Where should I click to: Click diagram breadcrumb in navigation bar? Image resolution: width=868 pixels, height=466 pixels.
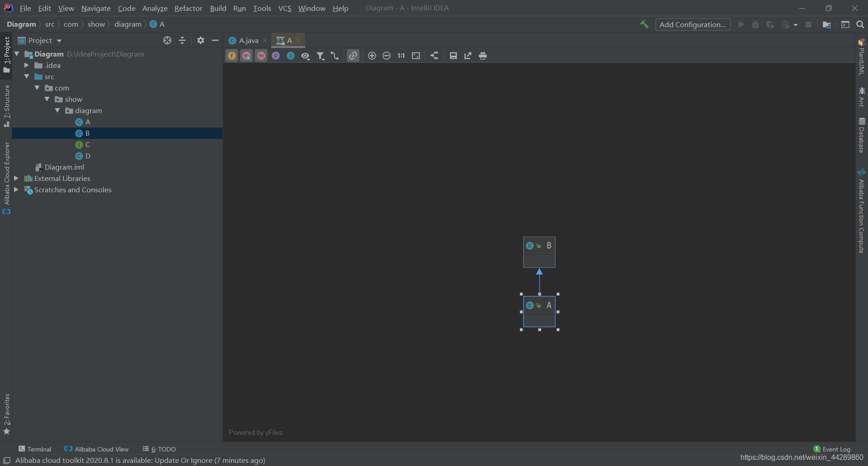pyautogui.click(x=128, y=24)
